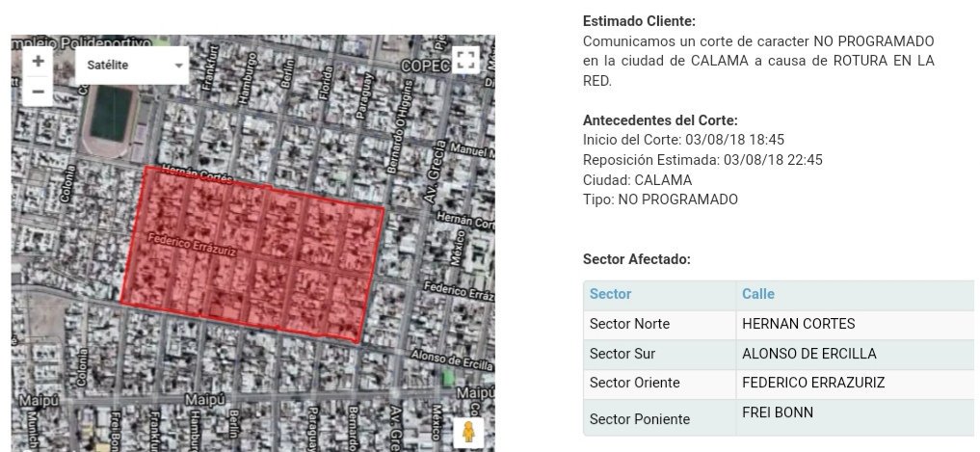980x452 pixels.
Task: Click the Estimado Cliente heading
Action: (x=639, y=21)
